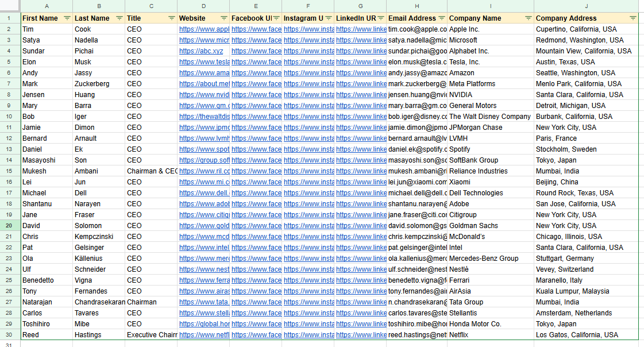644x347 pixels.
Task: Click the Honda Motor Co. cell
Action: tap(491, 324)
